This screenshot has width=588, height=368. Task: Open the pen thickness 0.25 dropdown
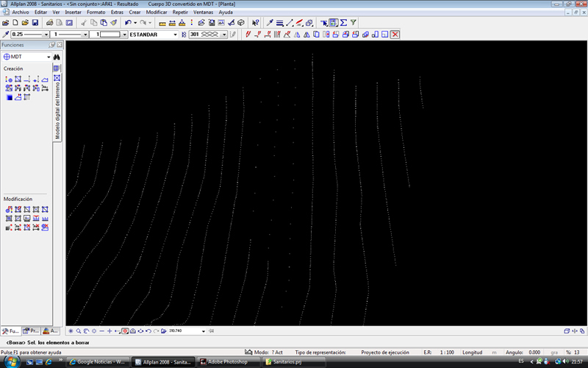click(46, 35)
